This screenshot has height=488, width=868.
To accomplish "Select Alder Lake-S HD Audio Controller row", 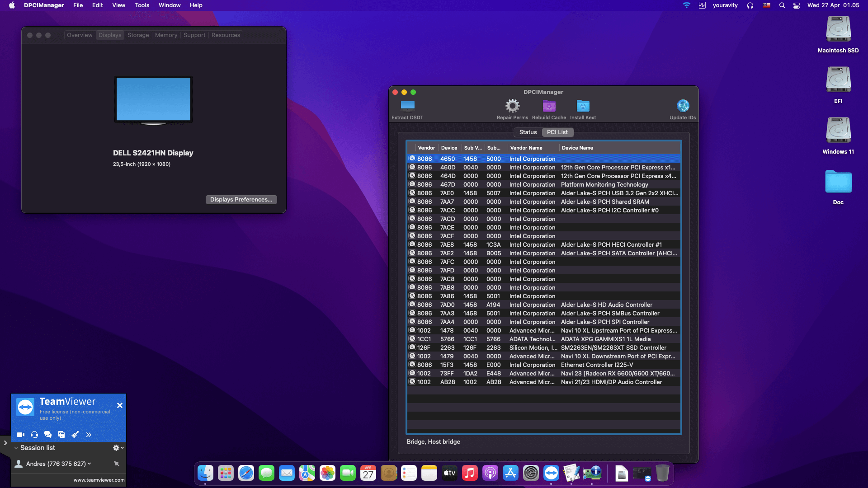I will click(x=544, y=305).
